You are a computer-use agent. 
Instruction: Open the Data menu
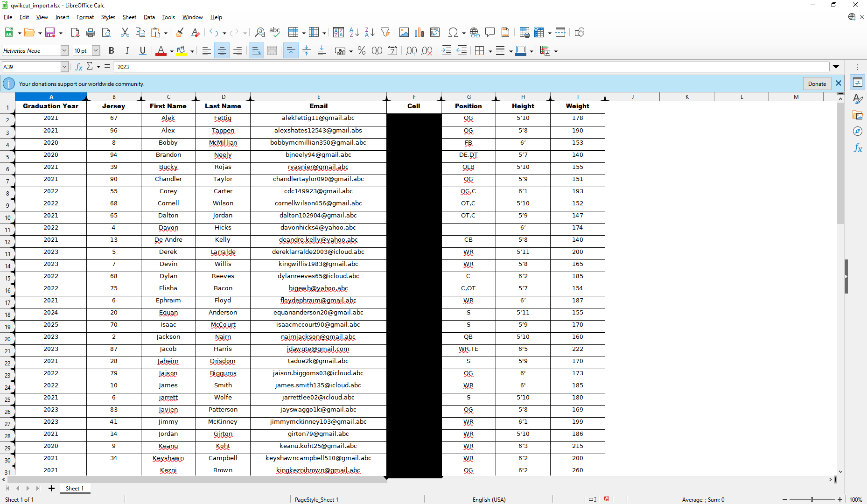tap(149, 17)
